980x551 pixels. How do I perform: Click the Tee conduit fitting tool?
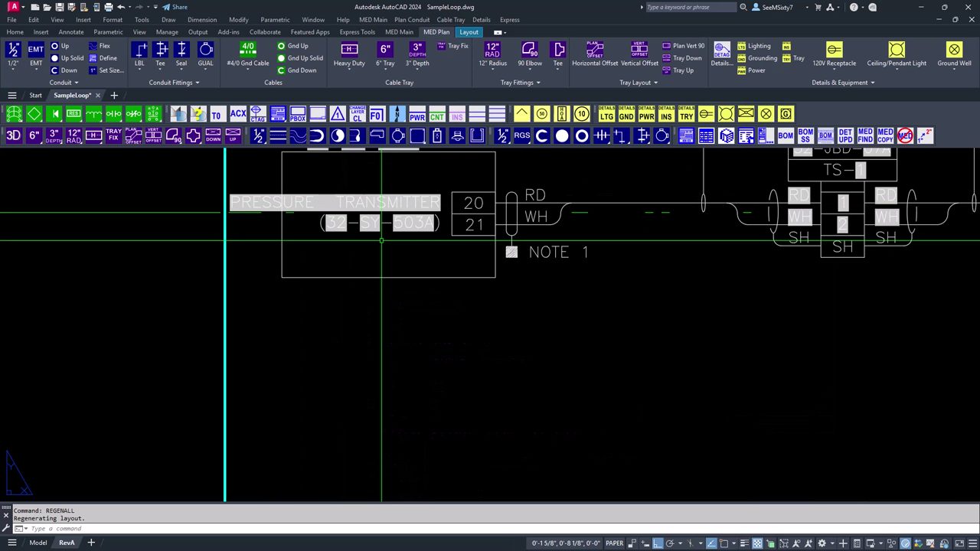pos(161,54)
